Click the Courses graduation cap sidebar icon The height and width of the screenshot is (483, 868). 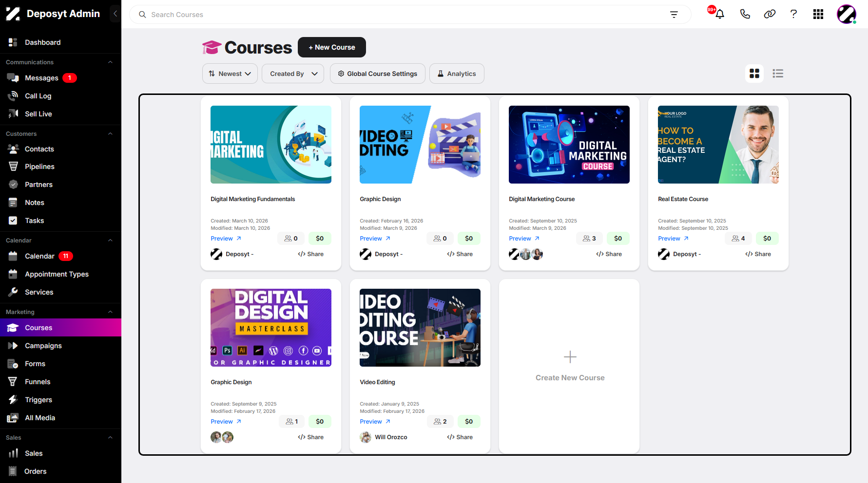point(13,328)
